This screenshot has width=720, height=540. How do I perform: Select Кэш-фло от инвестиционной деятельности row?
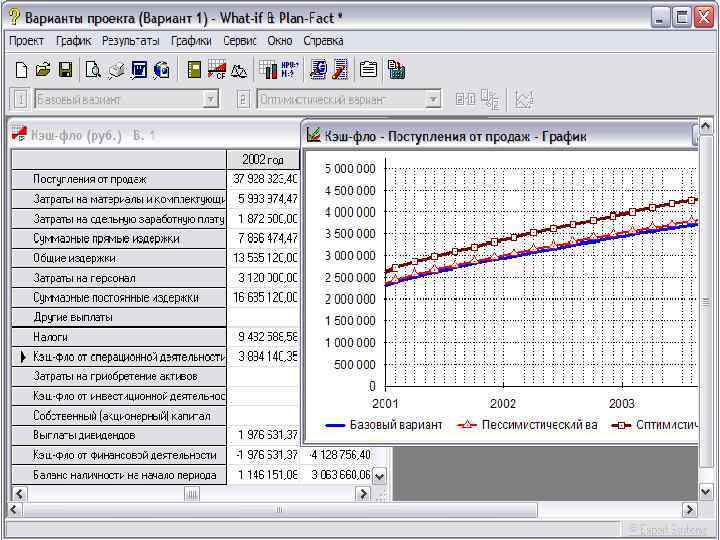pyautogui.click(x=119, y=396)
